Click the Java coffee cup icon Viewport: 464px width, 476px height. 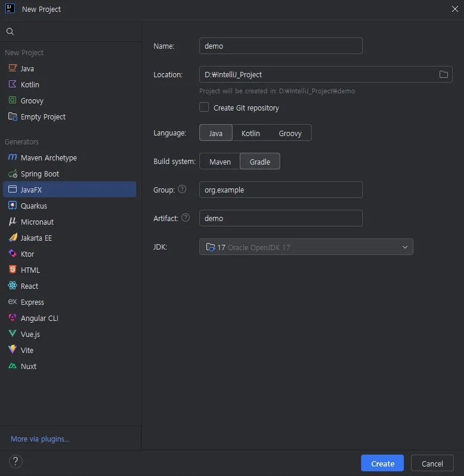12,68
